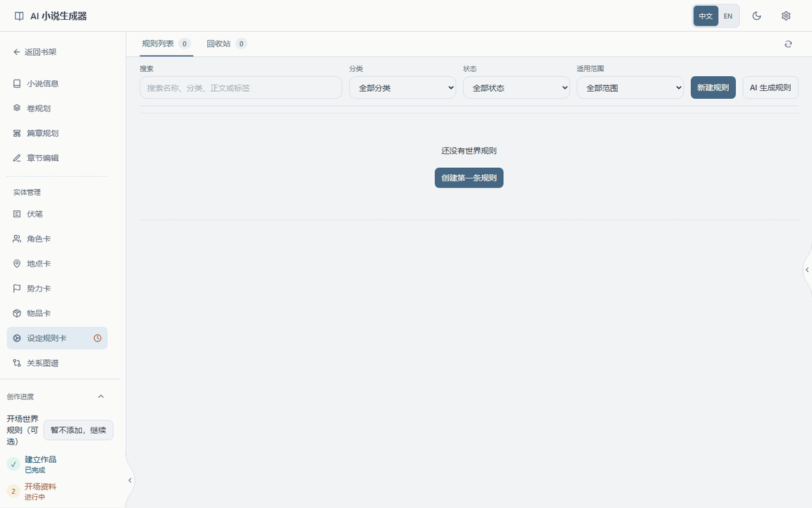Open 章节编辑 in the sidebar
812x508 pixels.
click(57, 158)
